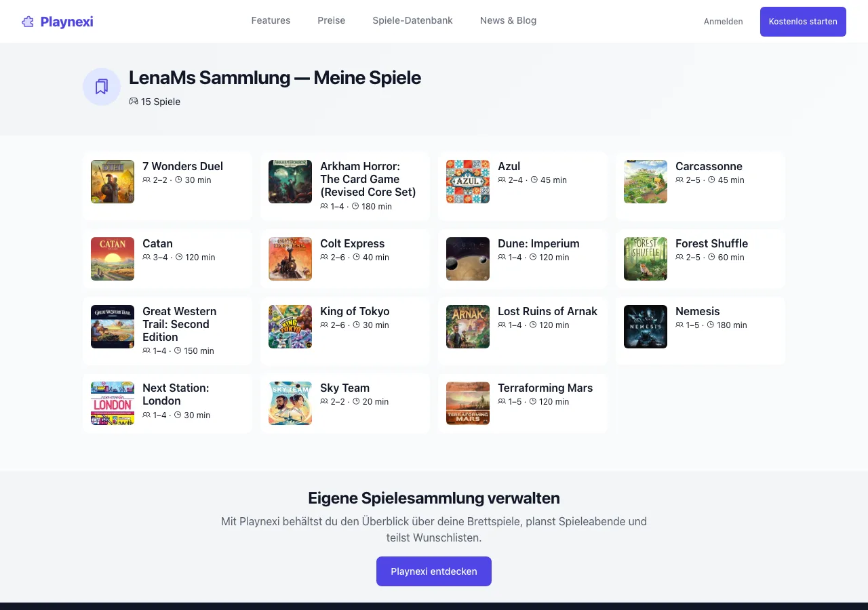Open the Sky Team cover thumbnail
The image size is (868, 610).
(290, 403)
